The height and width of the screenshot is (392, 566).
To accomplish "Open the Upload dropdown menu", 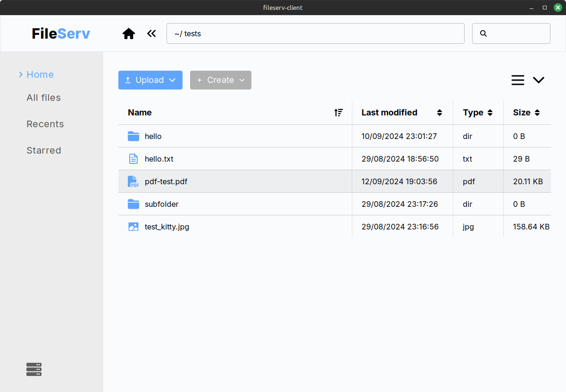I will tap(150, 80).
